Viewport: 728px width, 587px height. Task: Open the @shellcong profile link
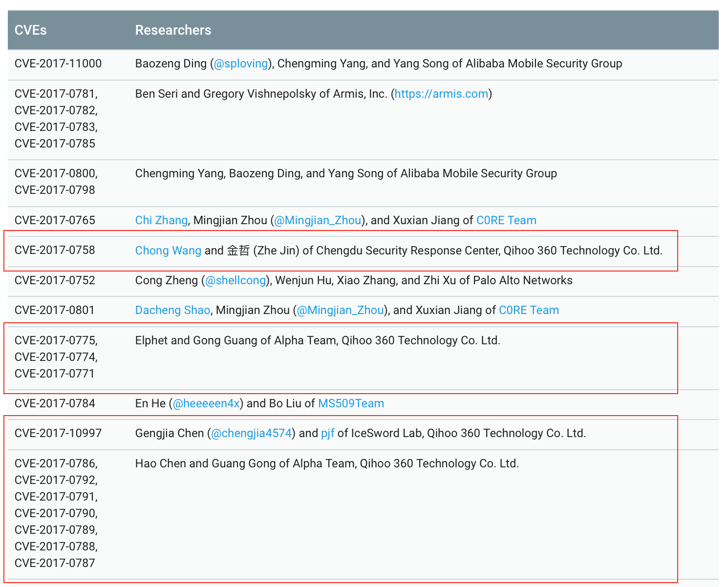coord(236,280)
